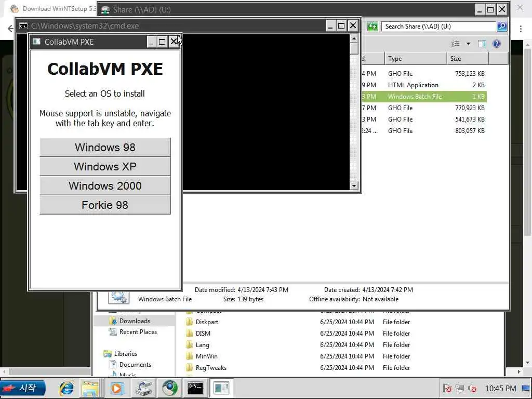Select Documents under Libraries

pyautogui.click(x=130, y=365)
